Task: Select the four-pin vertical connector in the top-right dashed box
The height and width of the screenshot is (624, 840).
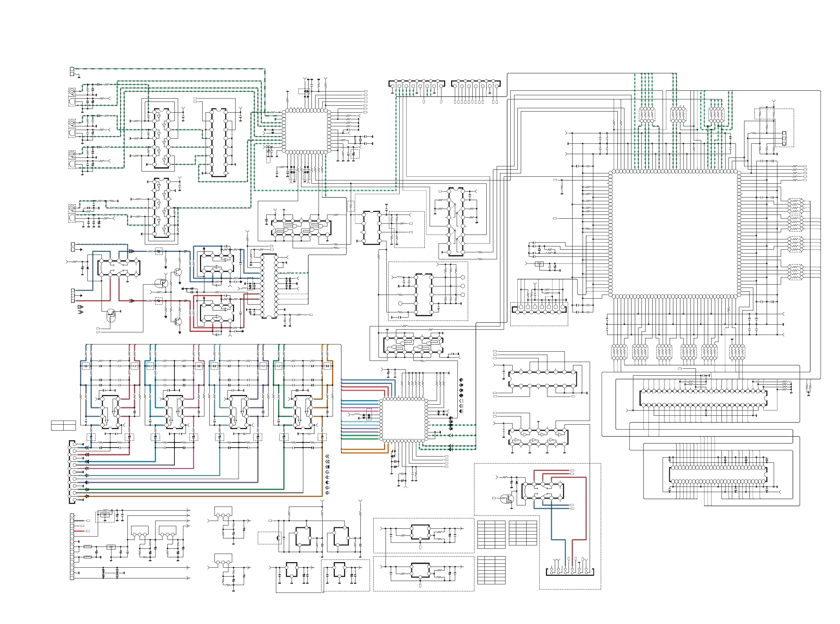Action: [784, 138]
